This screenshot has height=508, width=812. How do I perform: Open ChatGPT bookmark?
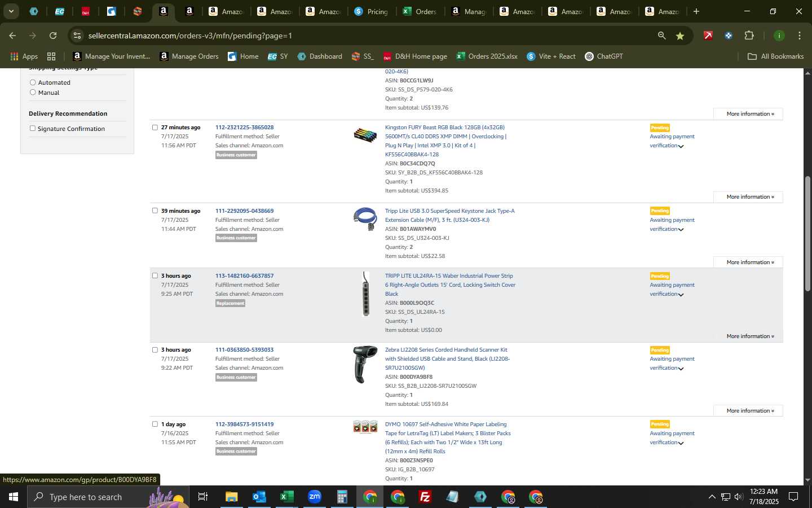tap(604, 56)
